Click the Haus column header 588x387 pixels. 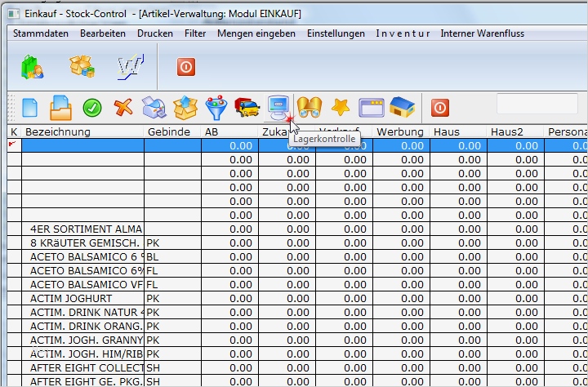click(458, 132)
